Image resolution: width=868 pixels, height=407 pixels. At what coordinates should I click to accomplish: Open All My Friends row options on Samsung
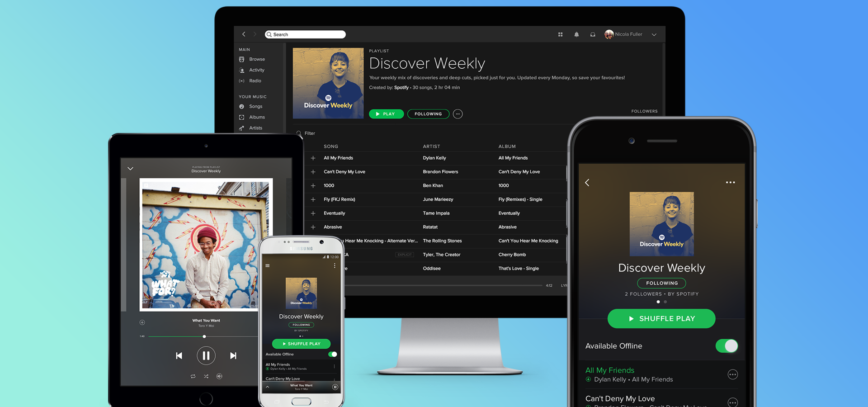(x=335, y=366)
